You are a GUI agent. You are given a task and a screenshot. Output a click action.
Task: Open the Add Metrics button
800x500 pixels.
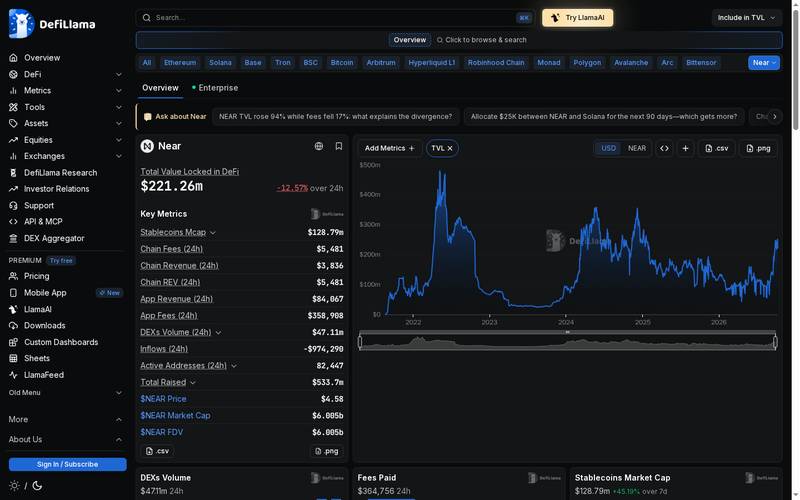tap(390, 148)
